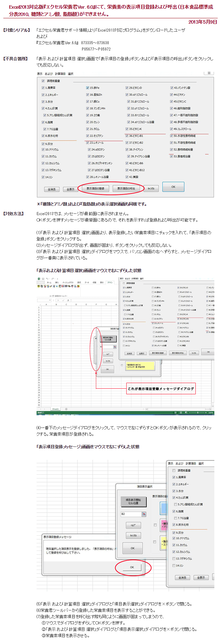Check 13.マグネシウム in the last screenshot's dialog
The width and height of the screenshot is (221, 644).
174,559
